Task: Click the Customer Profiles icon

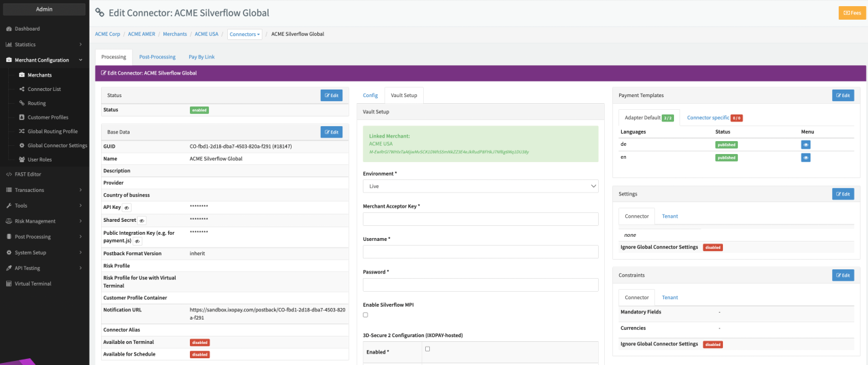Action: pos(22,117)
